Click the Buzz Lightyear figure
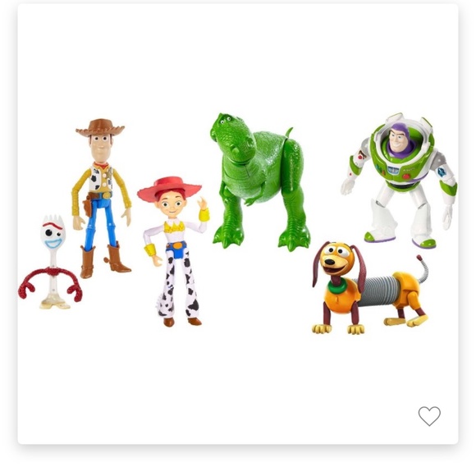This screenshot has width=476, height=476. click(399, 181)
